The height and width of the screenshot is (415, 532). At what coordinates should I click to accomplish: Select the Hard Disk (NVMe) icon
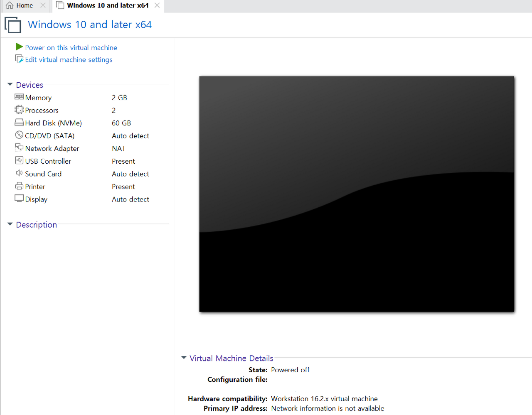click(19, 123)
